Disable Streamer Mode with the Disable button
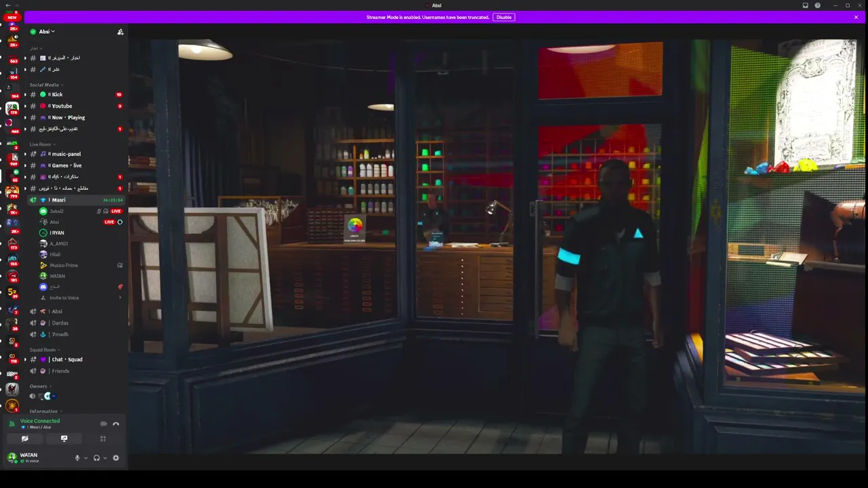The width and height of the screenshot is (868, 488). click(x=504, y=17)
